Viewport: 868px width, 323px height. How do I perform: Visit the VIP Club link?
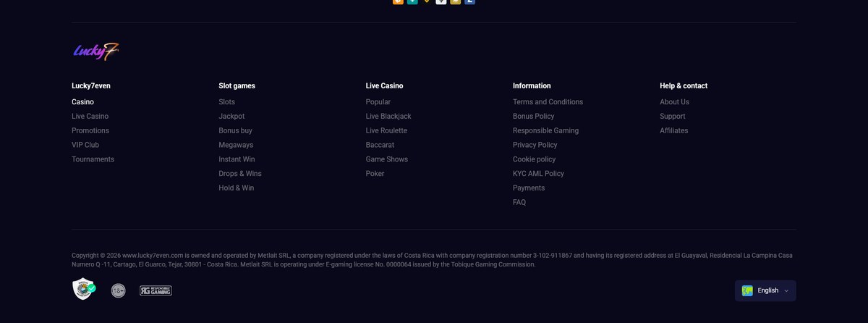(x=85, y=145)
